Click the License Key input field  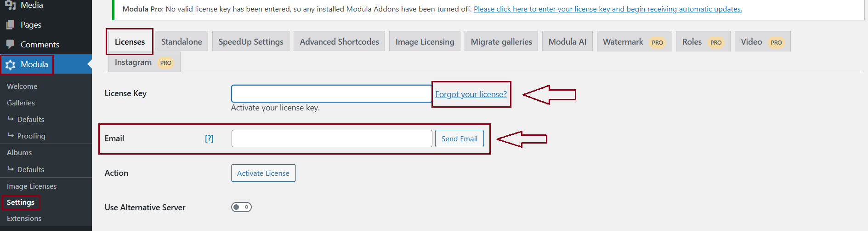(331, 94)
